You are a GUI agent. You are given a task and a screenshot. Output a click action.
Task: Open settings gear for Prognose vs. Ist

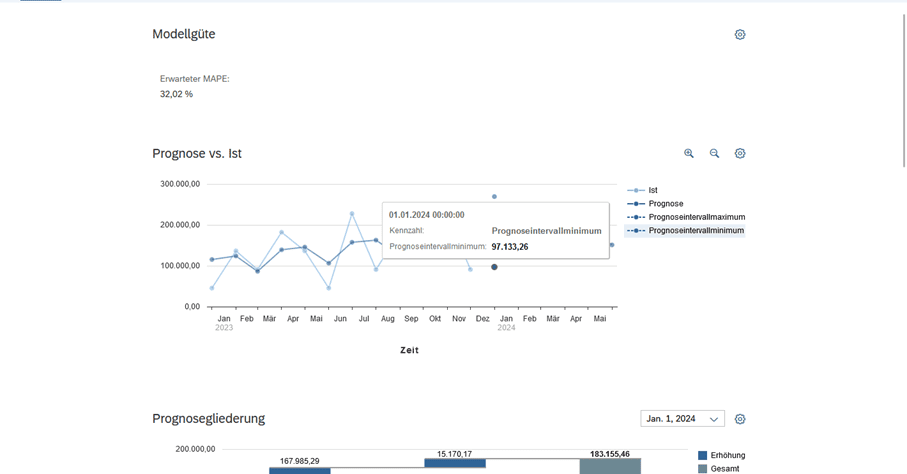(x=740, y=154)
